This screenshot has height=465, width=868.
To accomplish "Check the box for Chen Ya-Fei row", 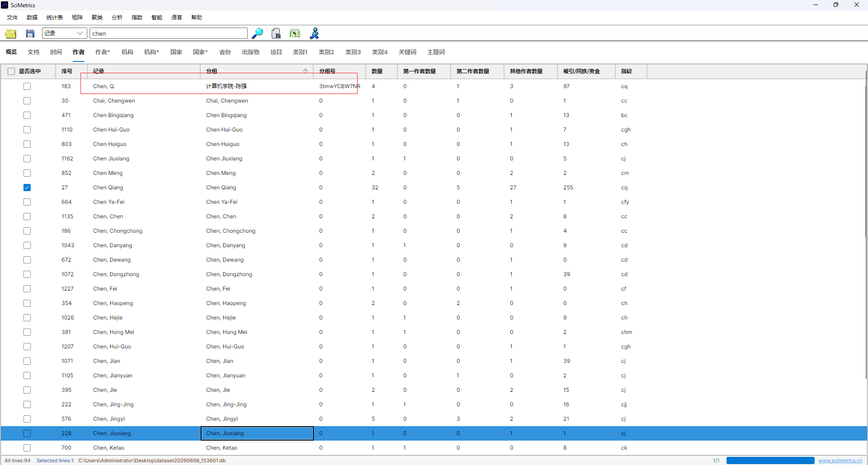I will [x=27, y=202].
